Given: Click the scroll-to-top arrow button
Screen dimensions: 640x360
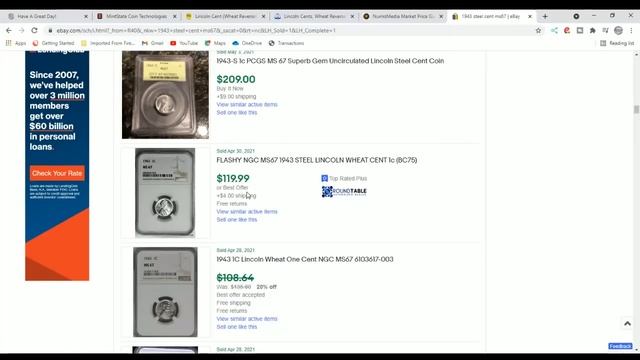Looking at the screenshot, I should pos(627,324).
